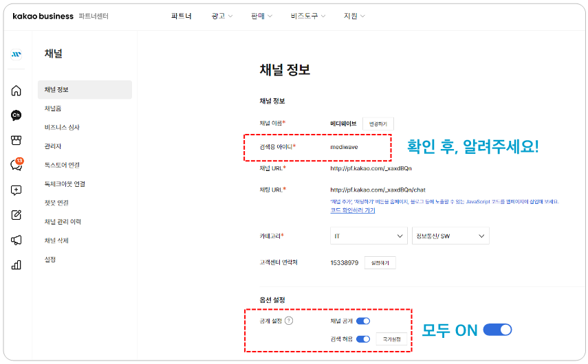Open the edit pencil icon in sidebar

16,215
